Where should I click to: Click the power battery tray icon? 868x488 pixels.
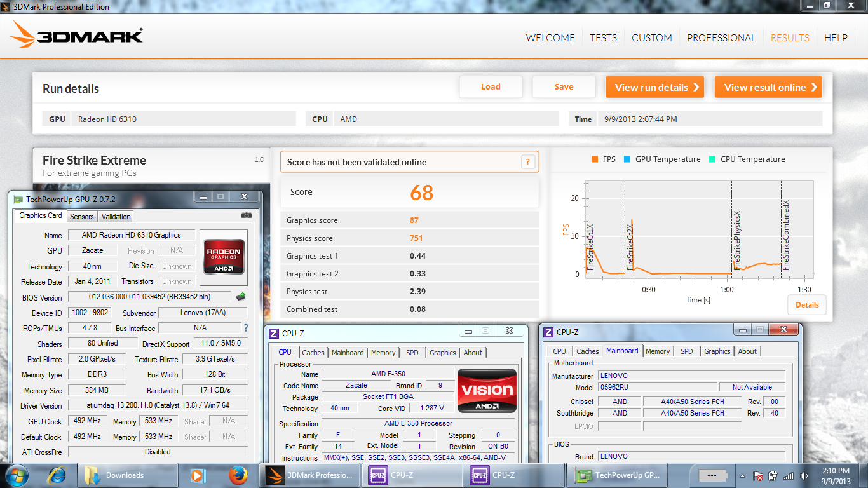pos(773,475)
